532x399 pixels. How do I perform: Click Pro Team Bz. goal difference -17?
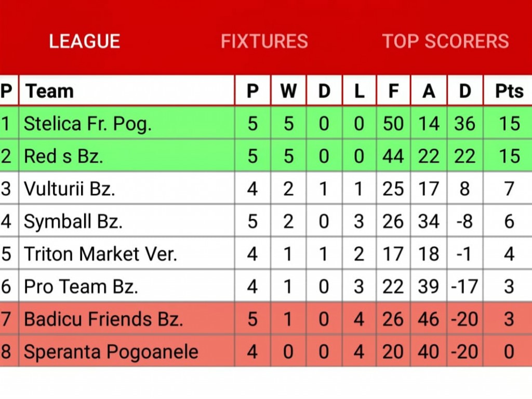click(464, 286)
